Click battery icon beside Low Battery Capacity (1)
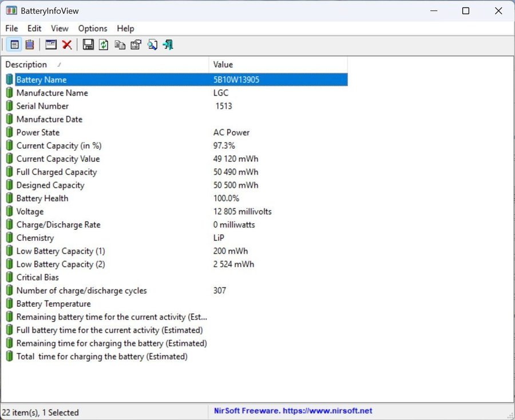The width and height of the screenshot is (515, 420). 10,251
